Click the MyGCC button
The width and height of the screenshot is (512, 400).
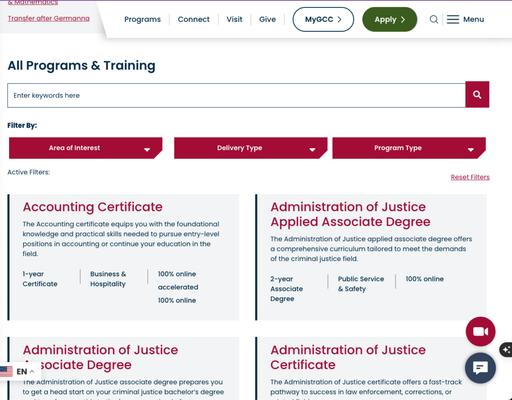pyautogui.click(x=323, y=19)
